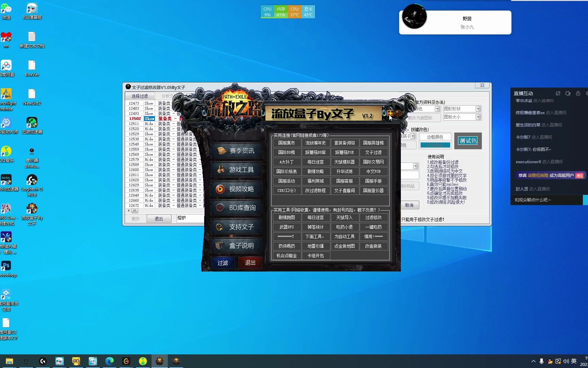Open the 游戏工具 sidebar section
The image size is (588, 368).
236,170
